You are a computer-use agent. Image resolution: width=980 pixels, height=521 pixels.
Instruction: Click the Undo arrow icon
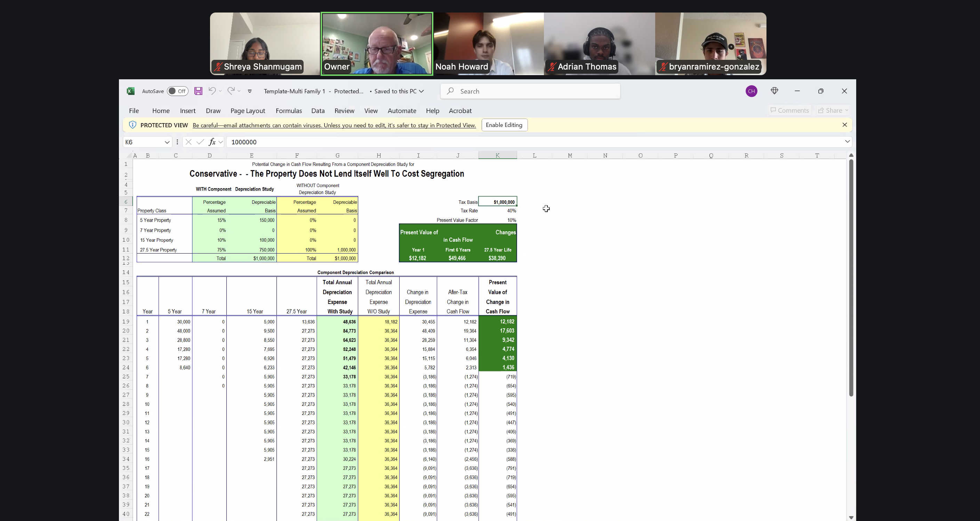click(212, 91)
